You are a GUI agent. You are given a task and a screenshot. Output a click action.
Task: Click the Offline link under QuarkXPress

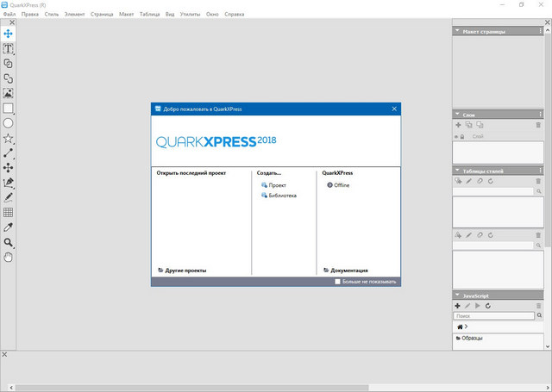(338, 185)
